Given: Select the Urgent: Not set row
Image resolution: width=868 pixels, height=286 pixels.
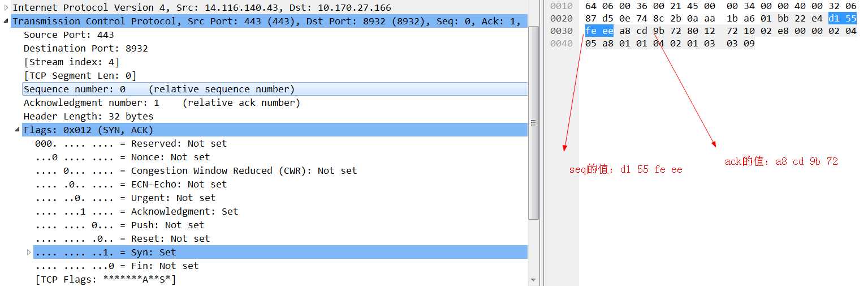Looking at the screenshot, I should click(x=280, y=198).
